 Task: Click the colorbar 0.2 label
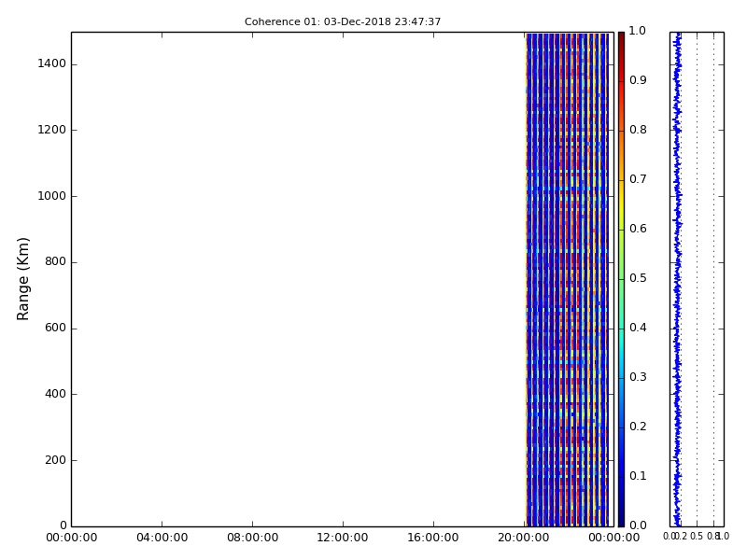pyautogui.click(x=638, y=427)
